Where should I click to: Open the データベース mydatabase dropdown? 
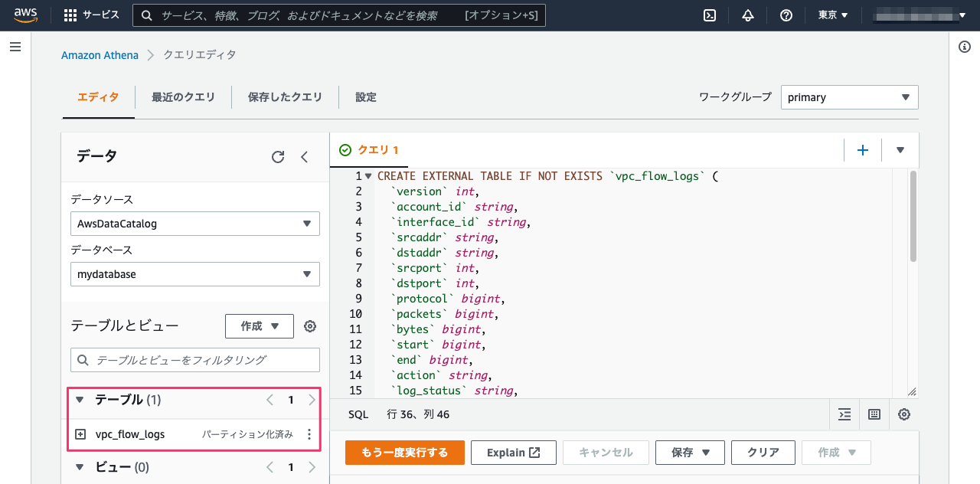(x=194, y=274)
